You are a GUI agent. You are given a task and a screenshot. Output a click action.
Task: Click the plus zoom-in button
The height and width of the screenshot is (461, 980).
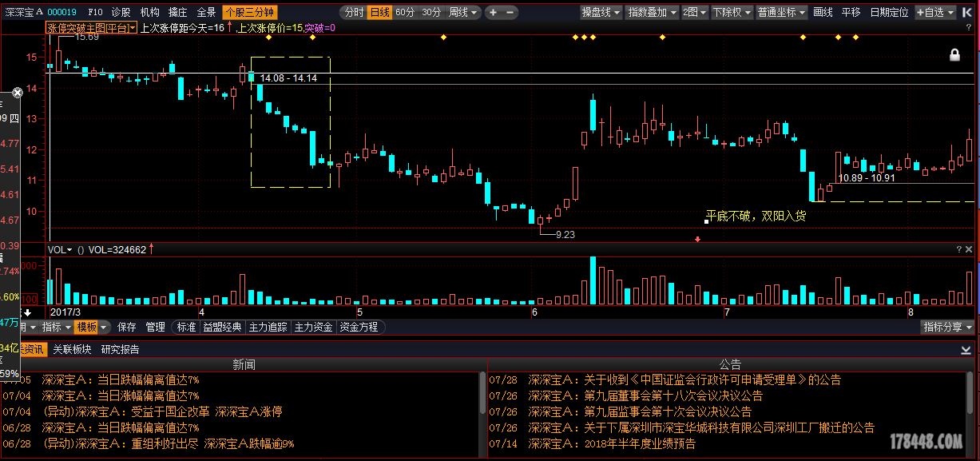point(493,13)
